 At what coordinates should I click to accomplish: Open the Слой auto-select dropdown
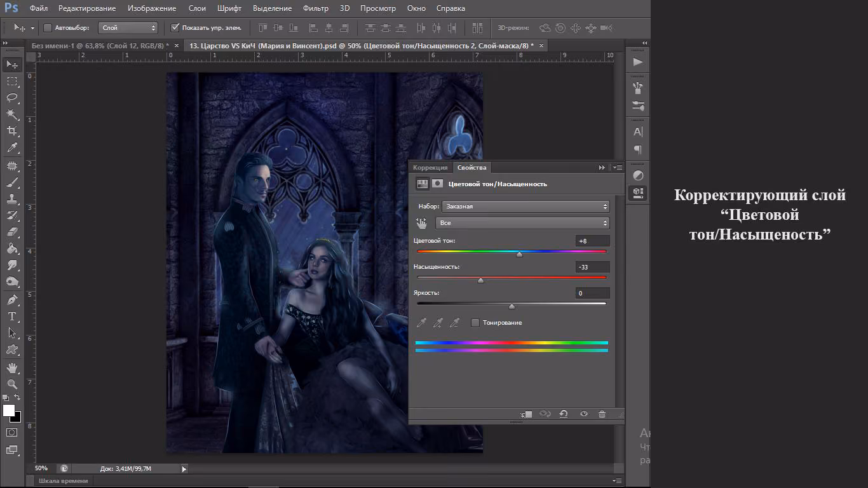pyautogui.click(x=128, y=28)
